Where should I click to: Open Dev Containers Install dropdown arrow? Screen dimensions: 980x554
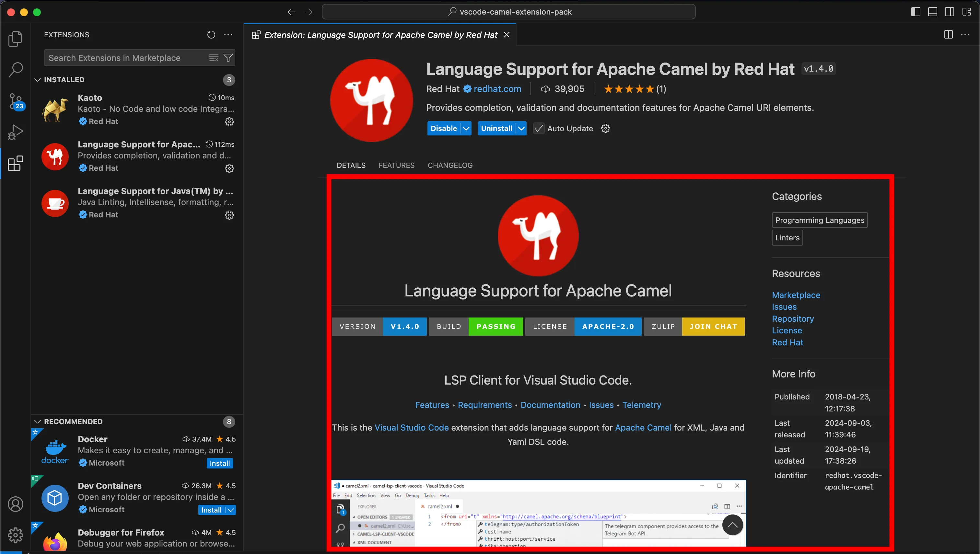tap(230, 510)
